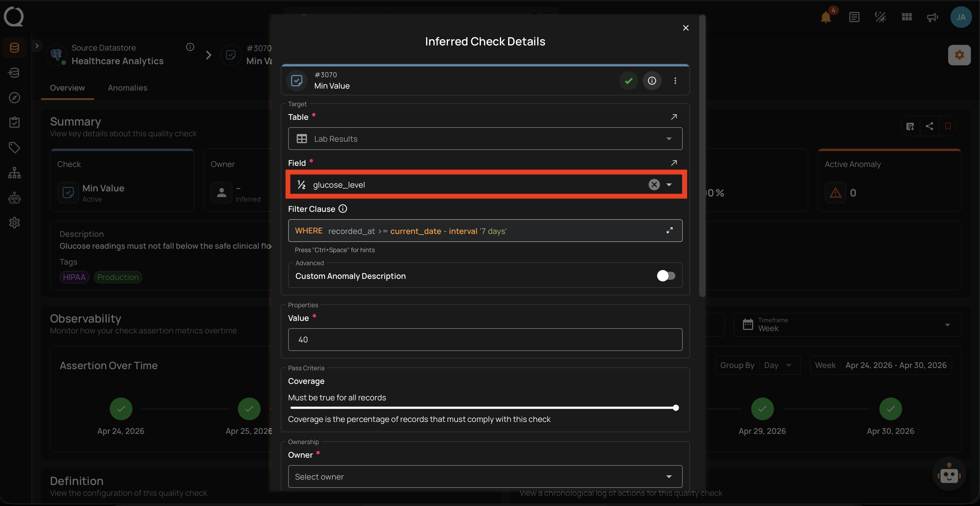Image resolution: width=980 pixels, height=506 pixels.
Task: Close the Inferred Check Details dialog
Action: 686,28
